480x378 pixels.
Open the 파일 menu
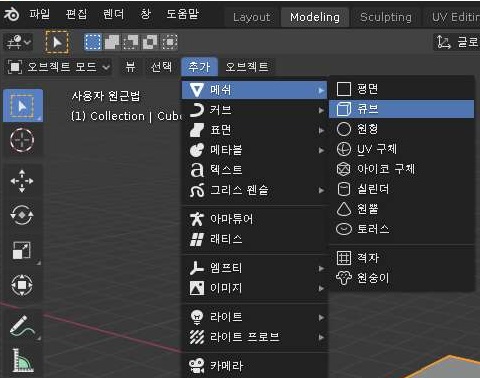click(x=40, y=14)
